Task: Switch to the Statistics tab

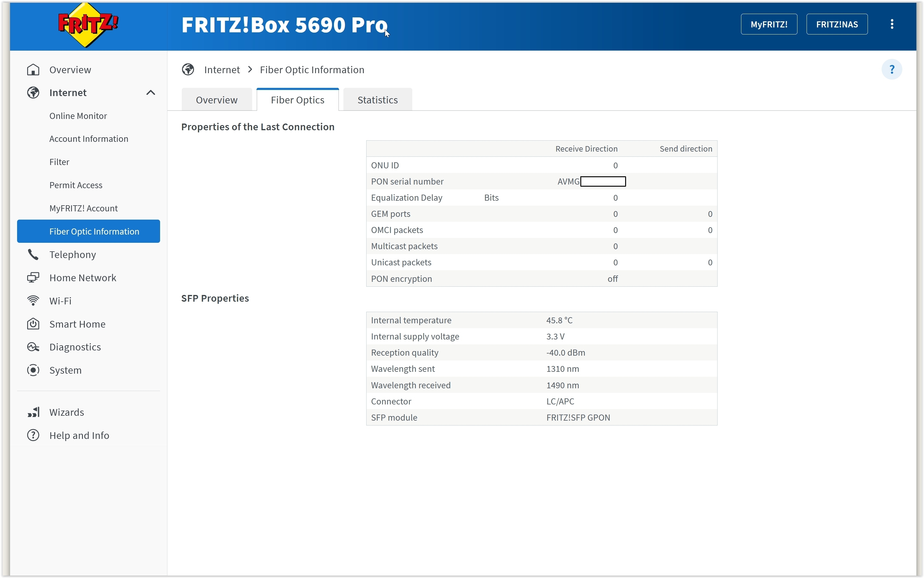Action: coord(378,100)
